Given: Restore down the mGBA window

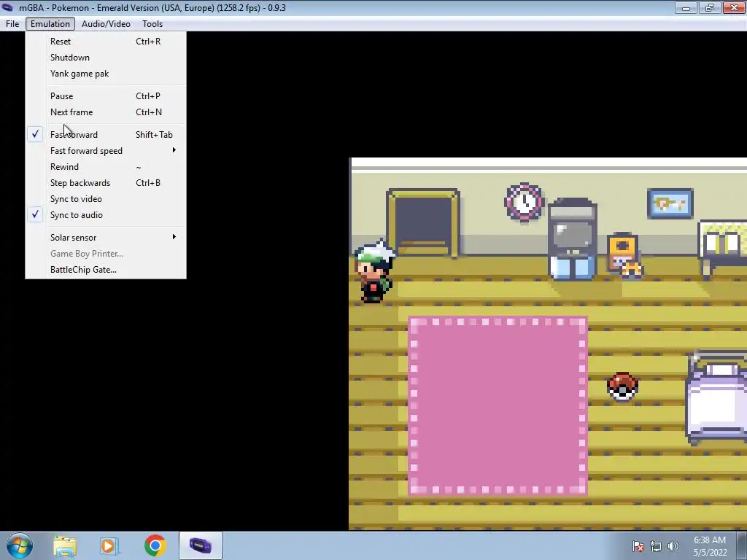Looking at the screenshot, I should (x=710, y=7).
